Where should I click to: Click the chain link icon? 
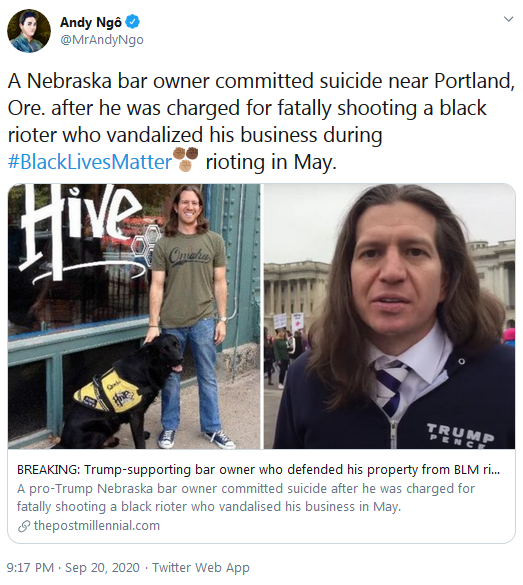24,526
